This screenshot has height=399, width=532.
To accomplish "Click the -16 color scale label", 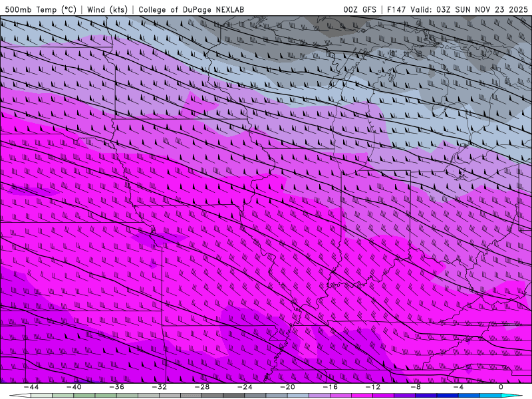I will tap(330, 387).
